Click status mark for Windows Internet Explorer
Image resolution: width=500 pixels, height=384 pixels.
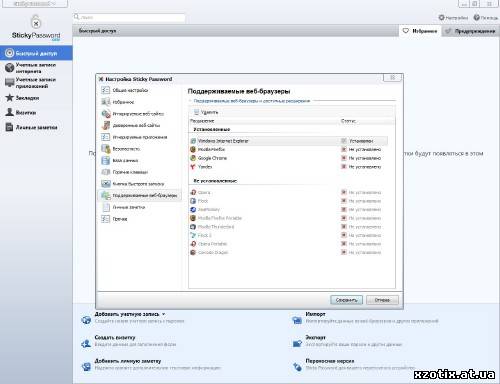point(344,141)
